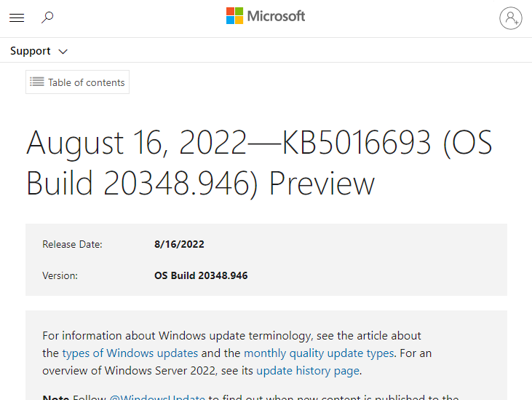The image size is (532, 400).
Task: Click the Microsoft four-square logo
Action: pos(234,16)
